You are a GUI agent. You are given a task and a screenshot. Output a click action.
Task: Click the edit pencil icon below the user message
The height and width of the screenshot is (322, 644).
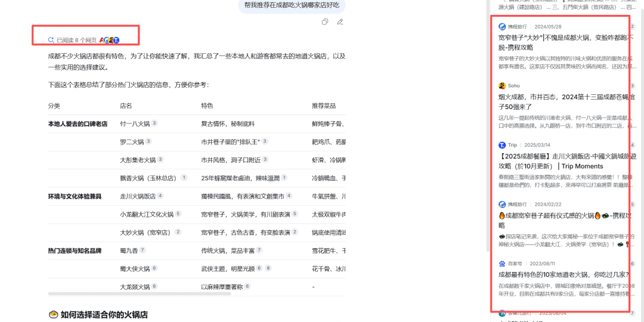point(340,22)
